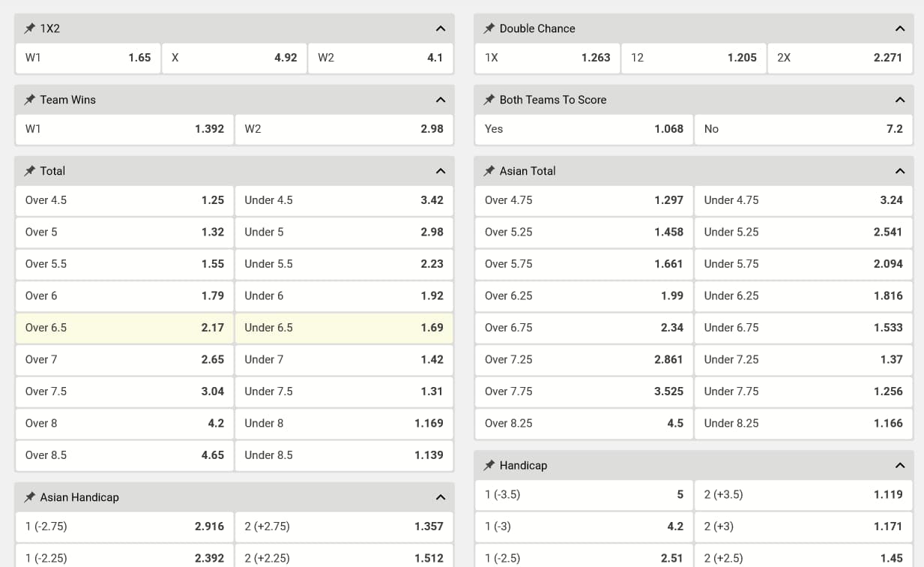The width and height of the screenshot is (924, 567).
Task: Choose highlighted Under 6.5 at 1.69
Action: click(344, 328)
